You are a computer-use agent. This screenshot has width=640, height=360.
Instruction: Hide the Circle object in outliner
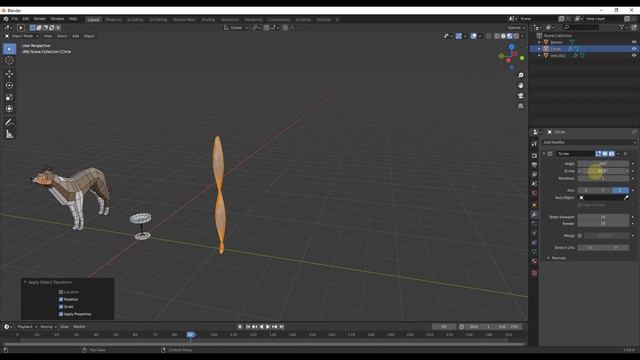coord(634,49)
